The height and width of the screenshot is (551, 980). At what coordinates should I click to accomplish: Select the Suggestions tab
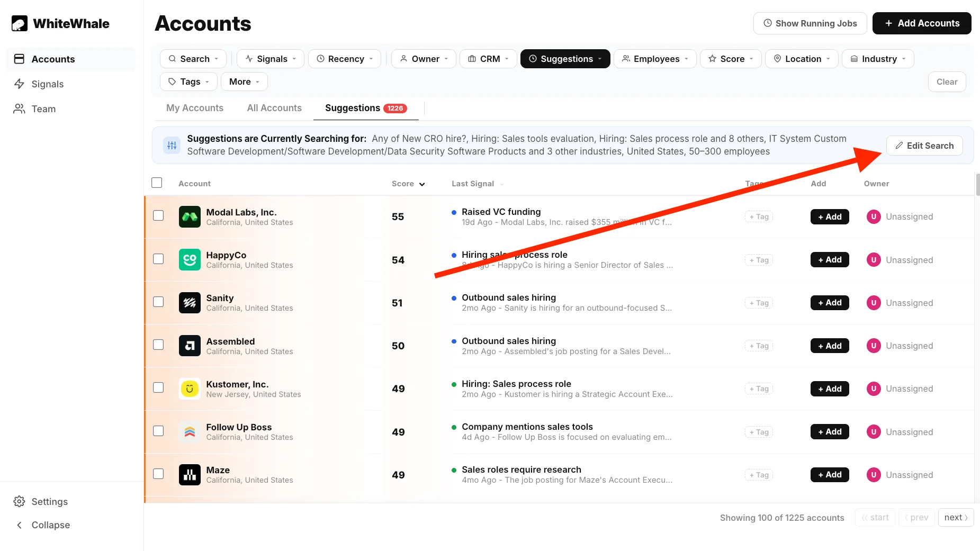pyautogui.click(x=366, y=108)
